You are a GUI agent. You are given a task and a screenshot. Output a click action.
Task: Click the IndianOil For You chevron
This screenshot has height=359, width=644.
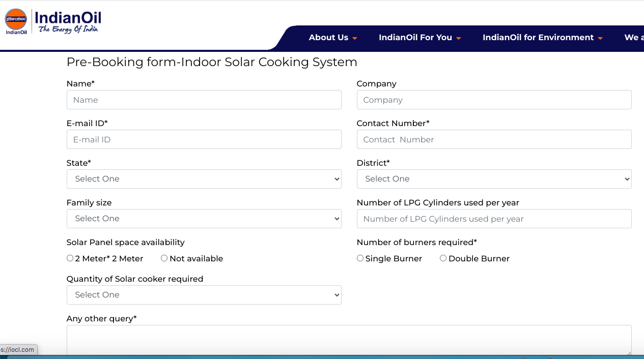pyautogui.click(x=459, y=38)
